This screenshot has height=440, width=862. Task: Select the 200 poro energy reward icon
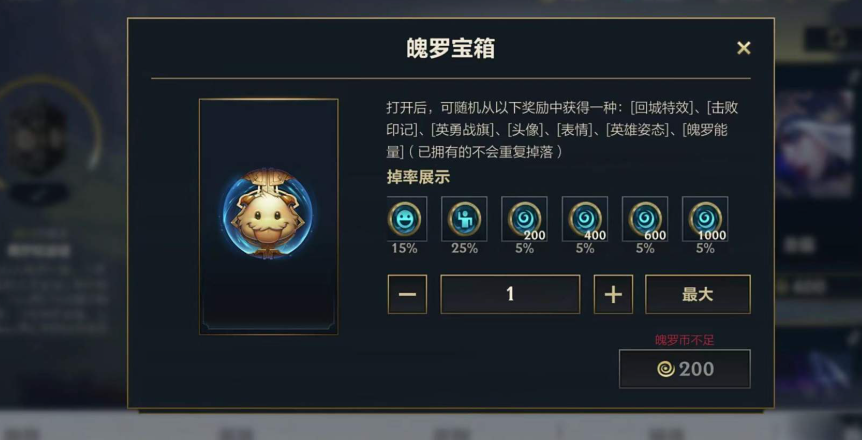[524, 219]
